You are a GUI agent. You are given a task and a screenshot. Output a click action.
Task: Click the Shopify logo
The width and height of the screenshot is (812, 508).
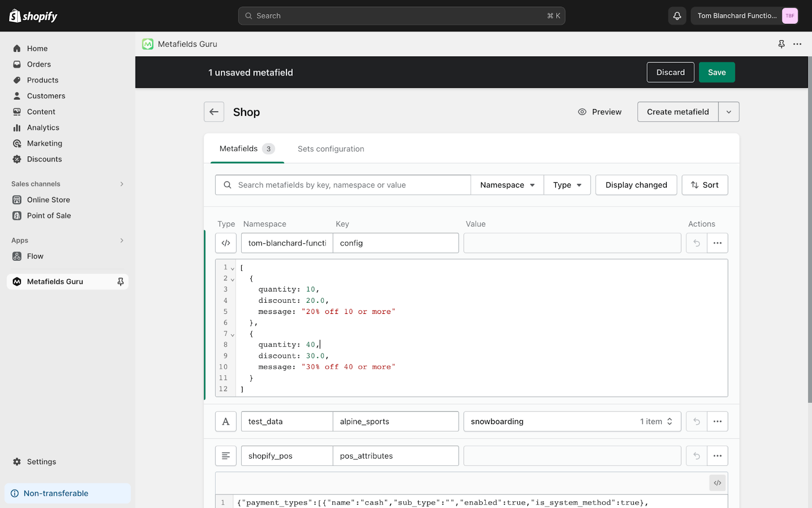[x=33, y=16]
